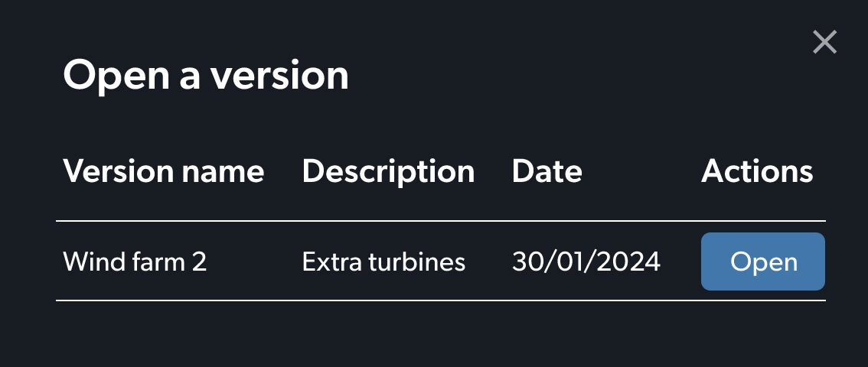Viewport: 868px width, 367px height.
Task: Click the heading above the Open button
Action: [757, 171]
